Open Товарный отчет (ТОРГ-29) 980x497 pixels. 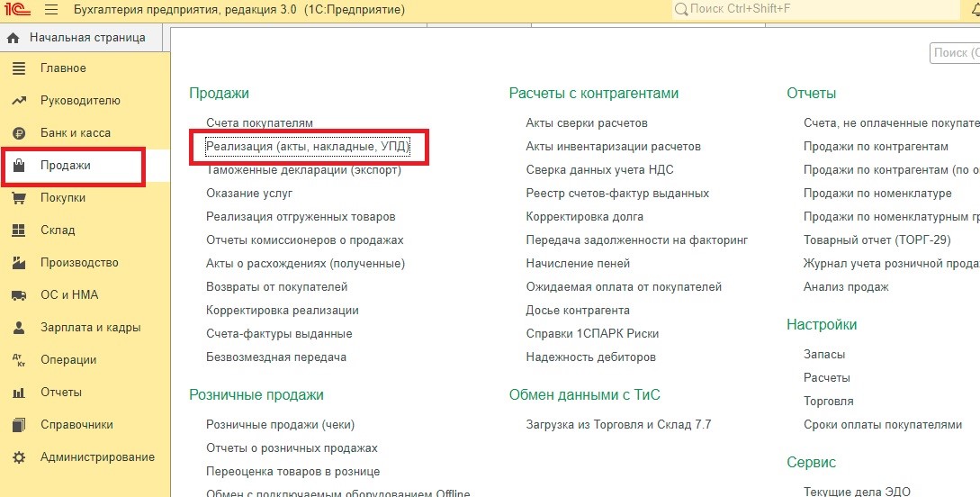coord(877,240)
